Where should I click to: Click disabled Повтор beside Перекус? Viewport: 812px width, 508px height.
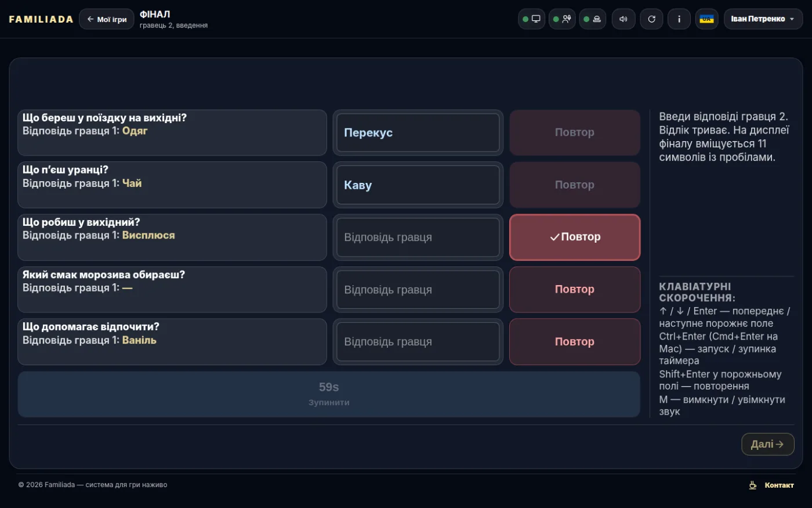tap(575, 132)
